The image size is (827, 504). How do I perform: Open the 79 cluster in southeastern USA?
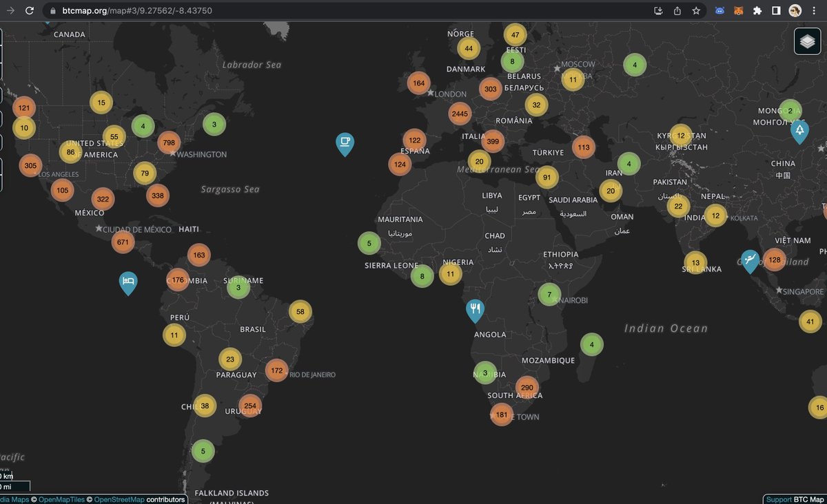145,173
